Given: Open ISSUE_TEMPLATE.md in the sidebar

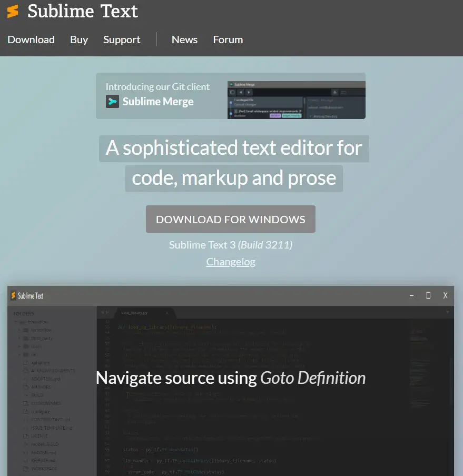Looking at the screenshot, I should 52,428.
